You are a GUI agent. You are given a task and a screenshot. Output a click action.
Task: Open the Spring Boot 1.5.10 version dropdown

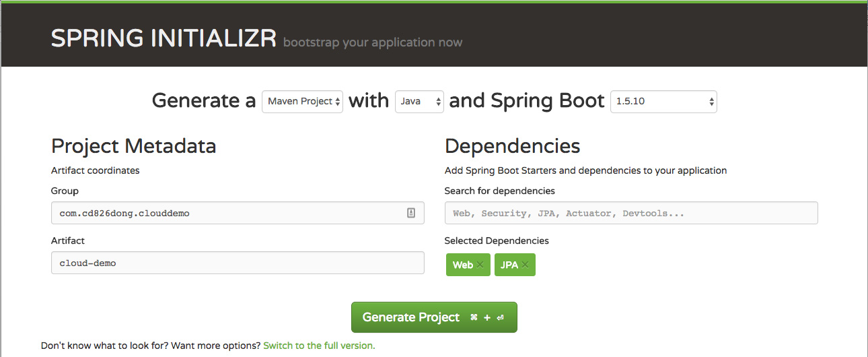pos(663,102)
